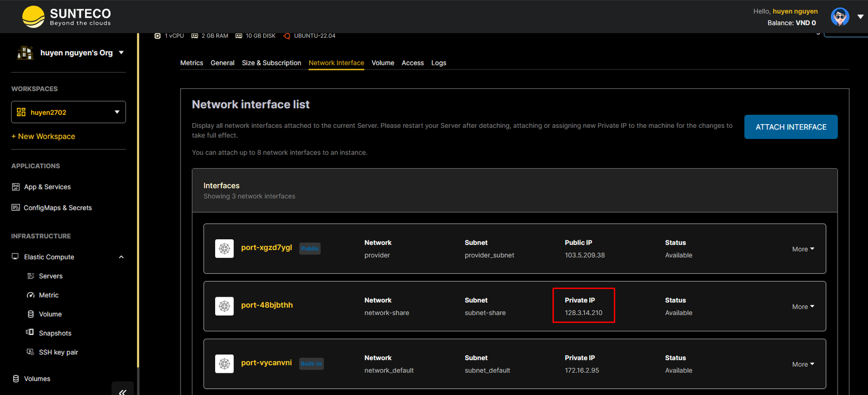868x395 pixels.
Task: Open More options for port-vycanvni
Action: point(803,364)
